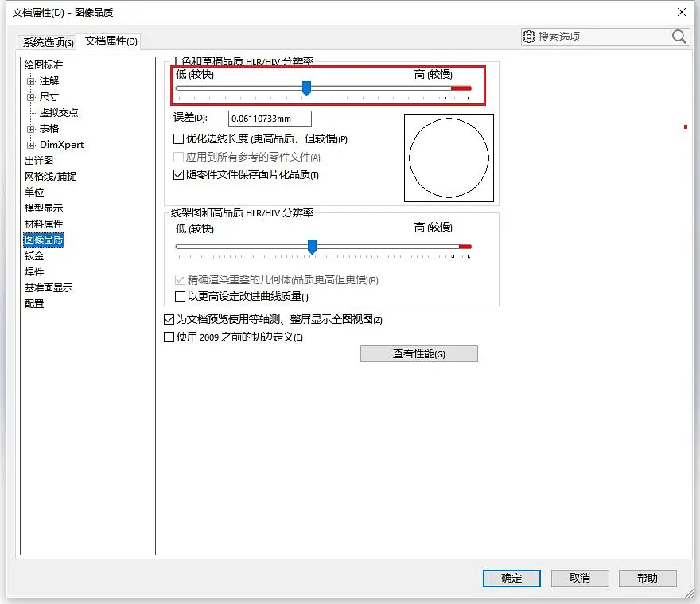Viewport: 700px width, 604px height.
Task: Select 单位 in the tree
Action: click(x=34, y=192)
